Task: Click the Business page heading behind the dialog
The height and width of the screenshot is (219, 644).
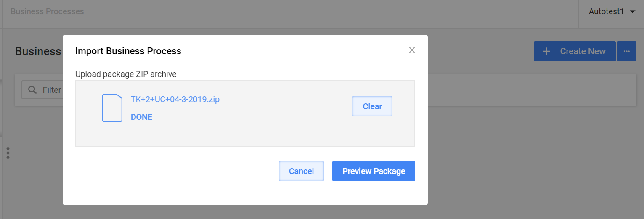Action: (38, 51)
